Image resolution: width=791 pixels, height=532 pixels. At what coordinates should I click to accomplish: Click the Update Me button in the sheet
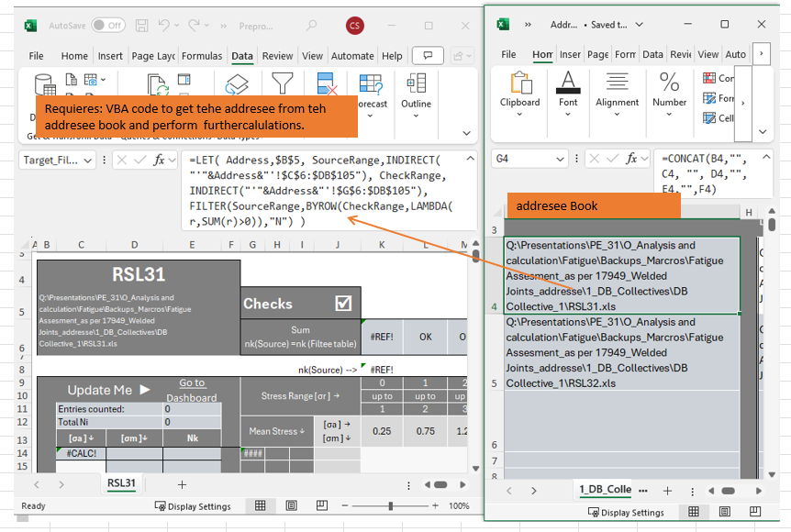(x=108, y=390)
